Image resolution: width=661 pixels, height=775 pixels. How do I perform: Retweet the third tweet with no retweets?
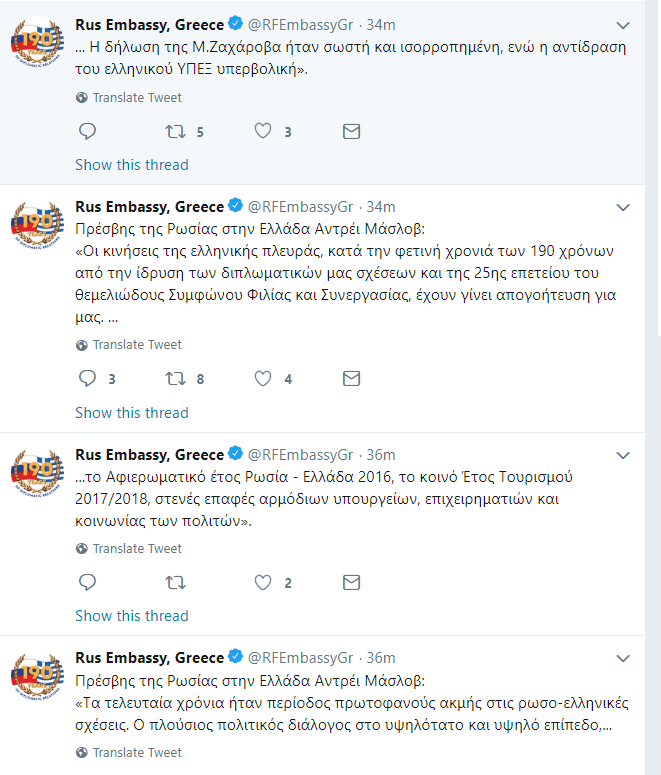pos(175,583)
